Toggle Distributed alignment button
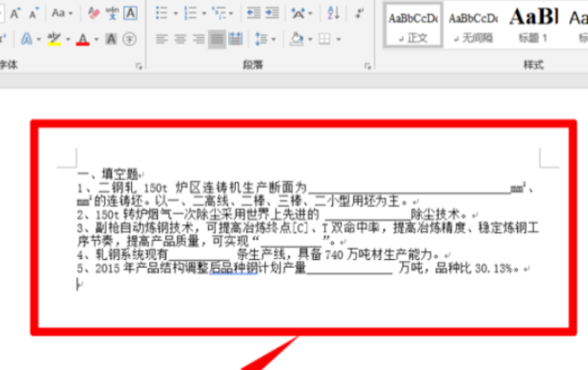This screenshot has width=588, height=370. tap(236, 39)
